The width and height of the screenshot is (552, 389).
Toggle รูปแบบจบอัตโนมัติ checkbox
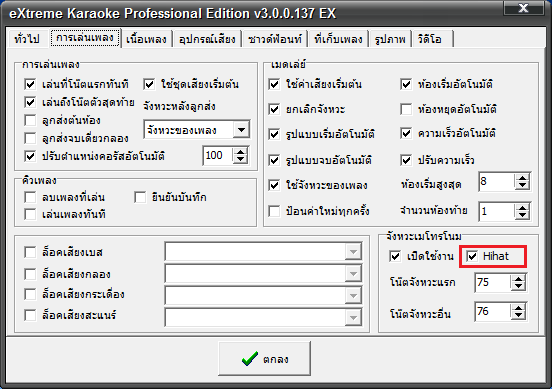tap(274, 160)
